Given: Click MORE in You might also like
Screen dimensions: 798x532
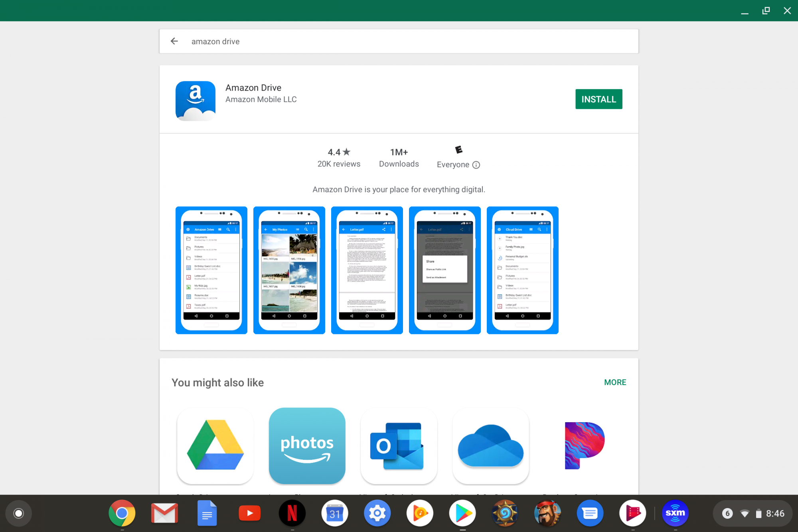Looking at the screenshot, I should click(615, 382).
